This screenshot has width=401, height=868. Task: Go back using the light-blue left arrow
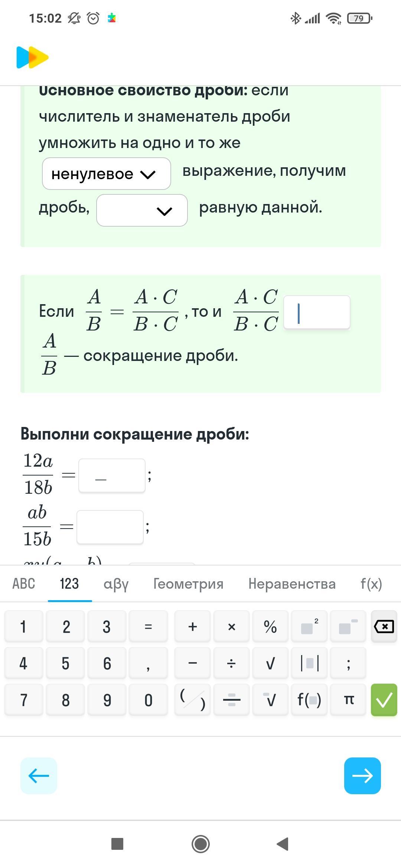39,776
